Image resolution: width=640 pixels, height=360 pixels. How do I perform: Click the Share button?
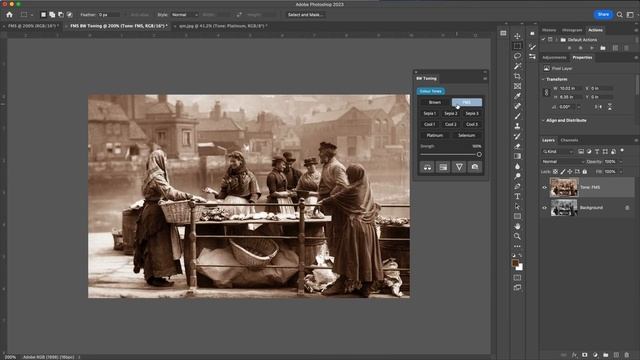tap(603, 15)
